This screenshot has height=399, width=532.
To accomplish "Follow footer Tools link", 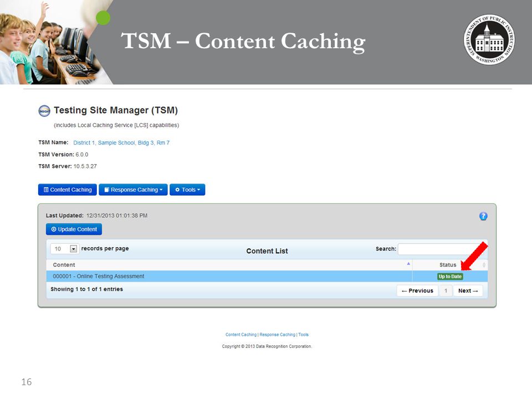I will point(303,335).
